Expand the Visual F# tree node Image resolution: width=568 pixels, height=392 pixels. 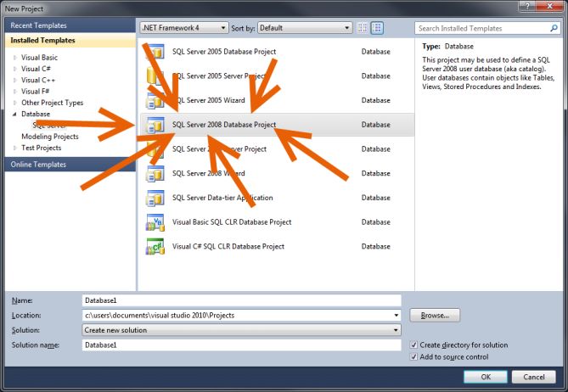pyautogui.click(x=14, y=92)
